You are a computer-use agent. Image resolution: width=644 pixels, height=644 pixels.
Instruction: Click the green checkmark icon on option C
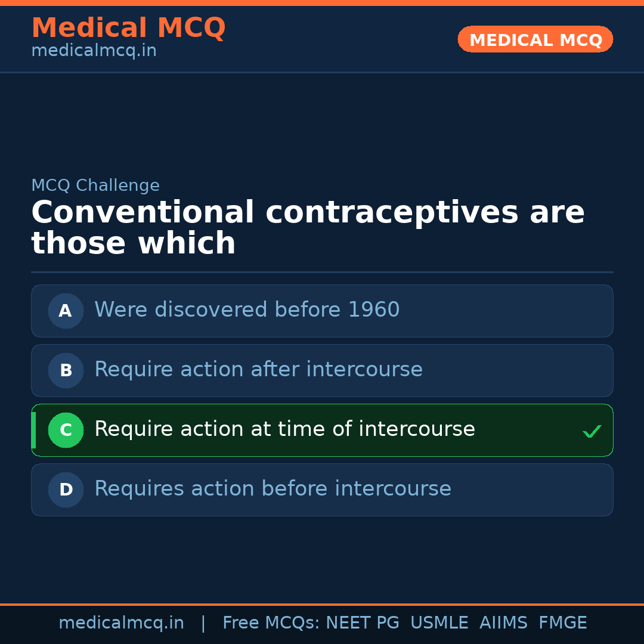coord(592,431)
